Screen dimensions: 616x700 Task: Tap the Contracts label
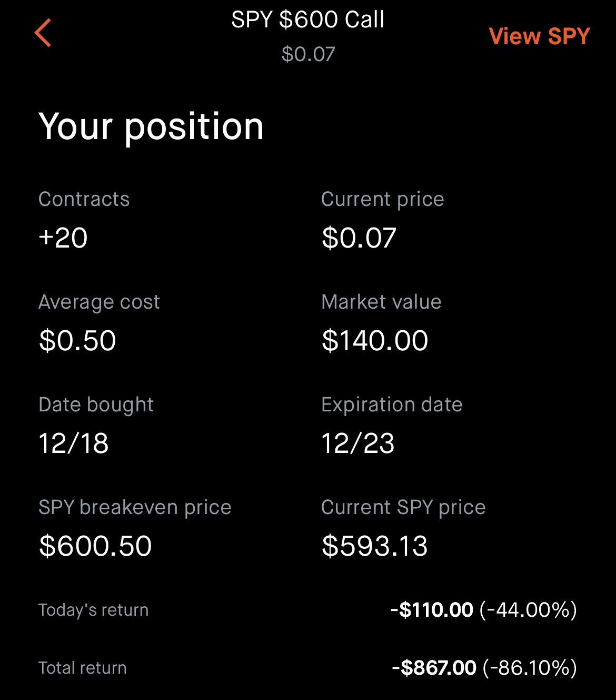click(84, 199)
